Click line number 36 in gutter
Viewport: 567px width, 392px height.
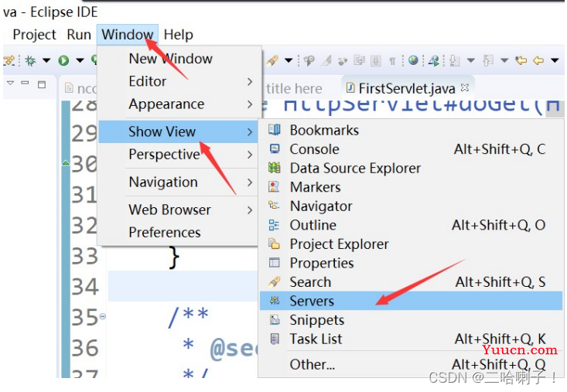pos(84,348)
